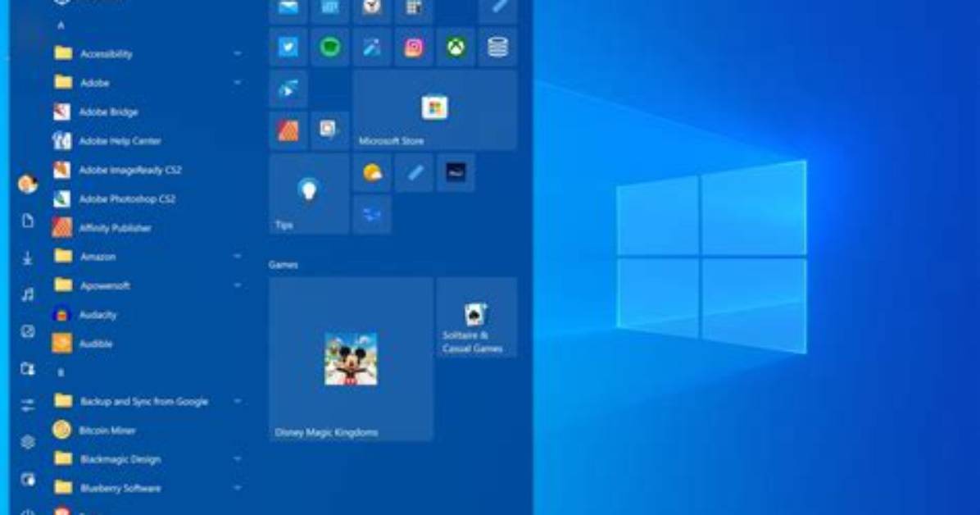
Task: Open the Mail envelope tile
Action: pyautogui.click(x=288, y=9)
